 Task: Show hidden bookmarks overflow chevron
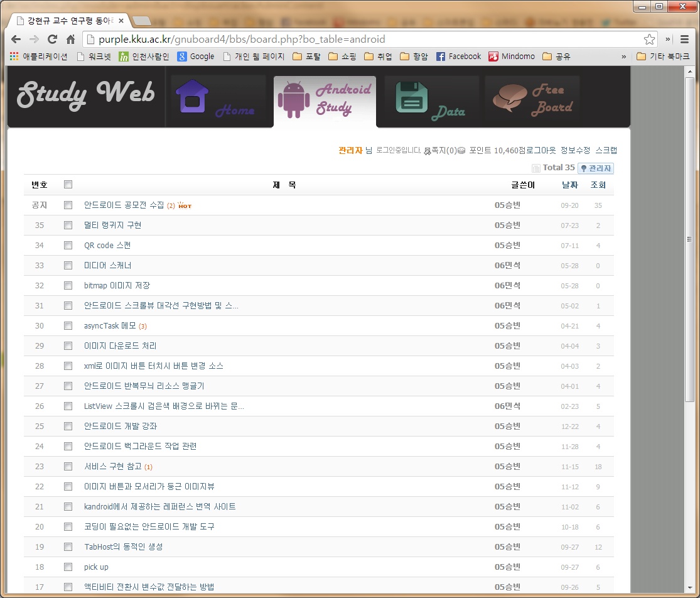click(623, 57)
